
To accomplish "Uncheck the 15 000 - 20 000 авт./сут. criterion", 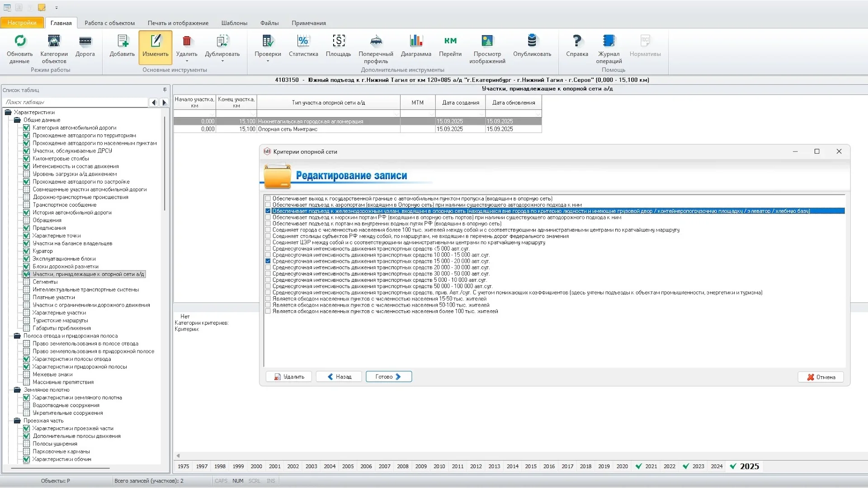I will click(x=268, y=261).
